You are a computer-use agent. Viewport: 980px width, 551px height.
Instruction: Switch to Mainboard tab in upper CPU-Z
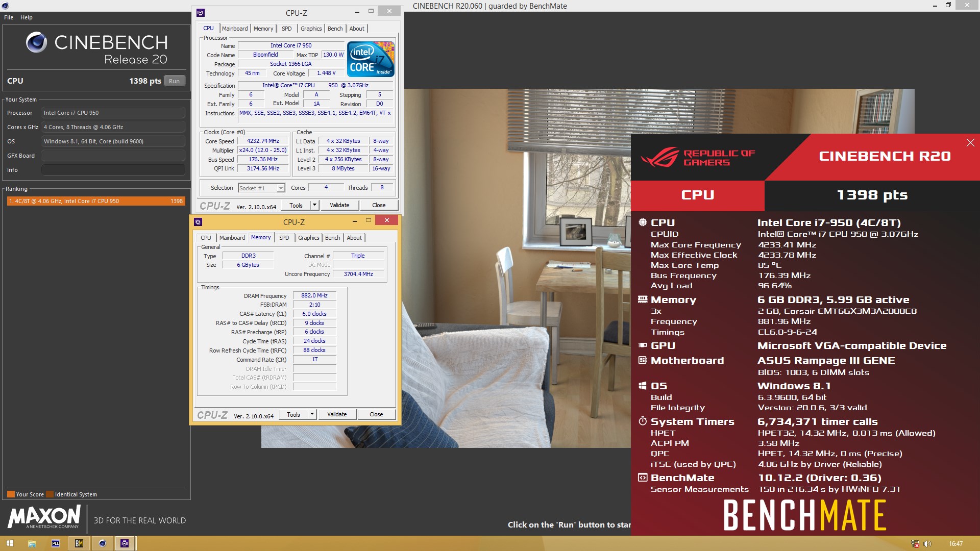tap(235, 29)
